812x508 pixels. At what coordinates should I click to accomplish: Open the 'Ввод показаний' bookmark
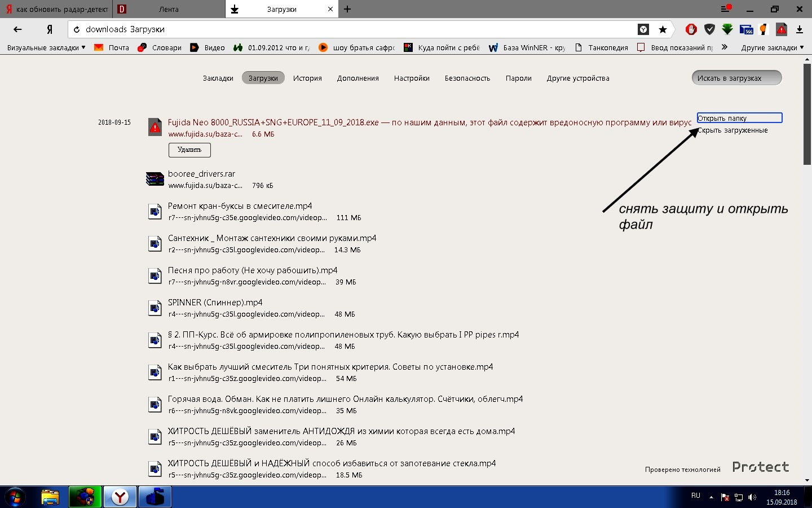click(x=675, y=47)
